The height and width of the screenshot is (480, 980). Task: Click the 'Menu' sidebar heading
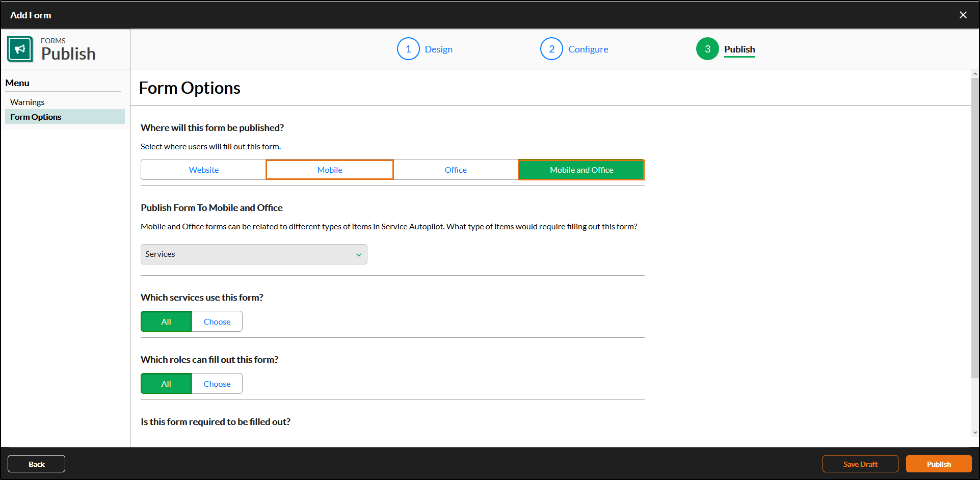coord(17,83)
